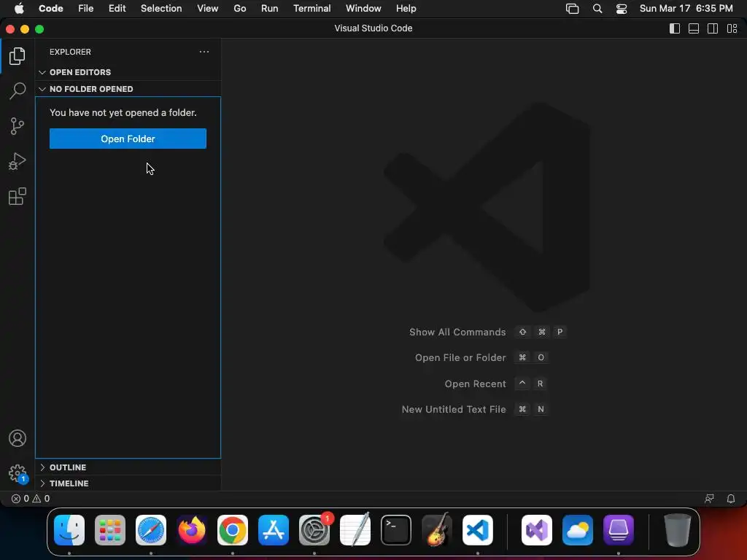This screenshot has width=747, height=560.
Task: Open the View menu
Action: tap(208, 9)
